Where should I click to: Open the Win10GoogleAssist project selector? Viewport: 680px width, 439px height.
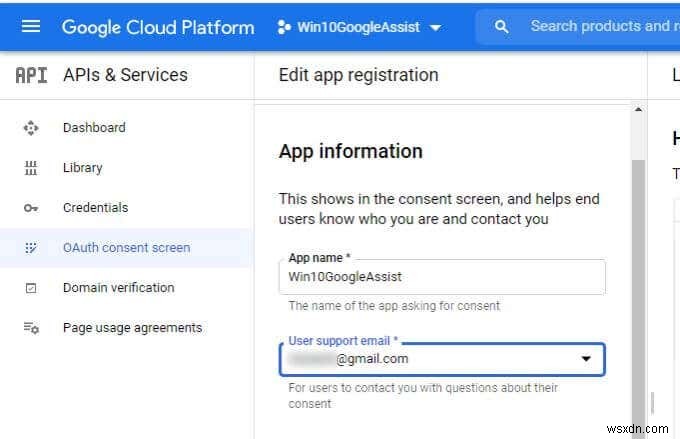pyautogui.click(x=359, y=27)
